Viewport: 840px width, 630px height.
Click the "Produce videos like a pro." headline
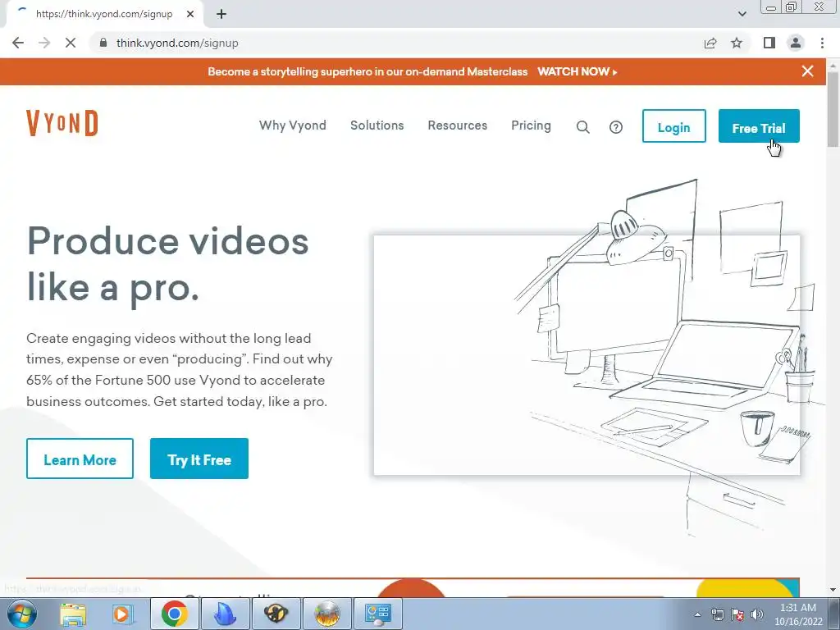click(x=167, y=264)
